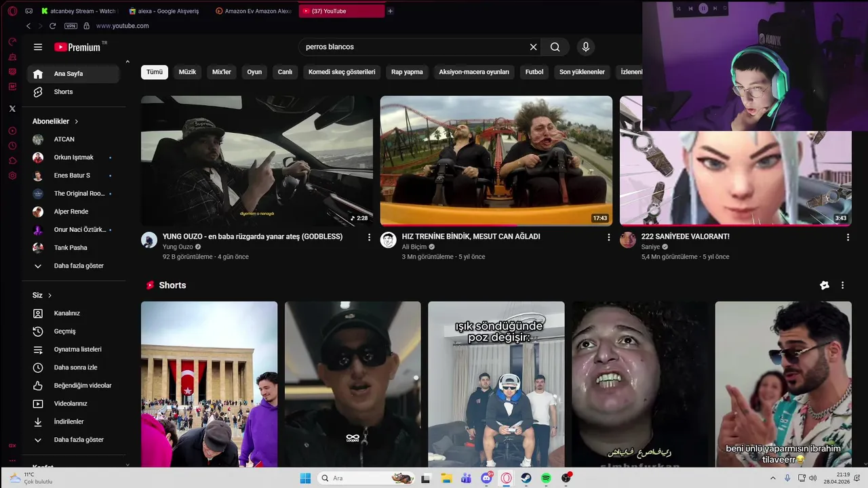Expand the Siz section chevron
Image resolution: width=868 pixels, height=488 pixels.
(50, 296)
